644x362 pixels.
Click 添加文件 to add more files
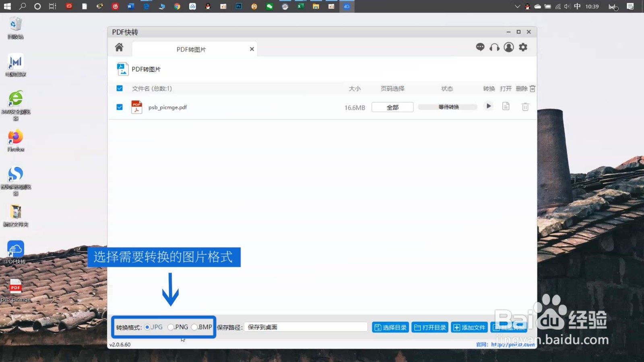pos(469,327)
